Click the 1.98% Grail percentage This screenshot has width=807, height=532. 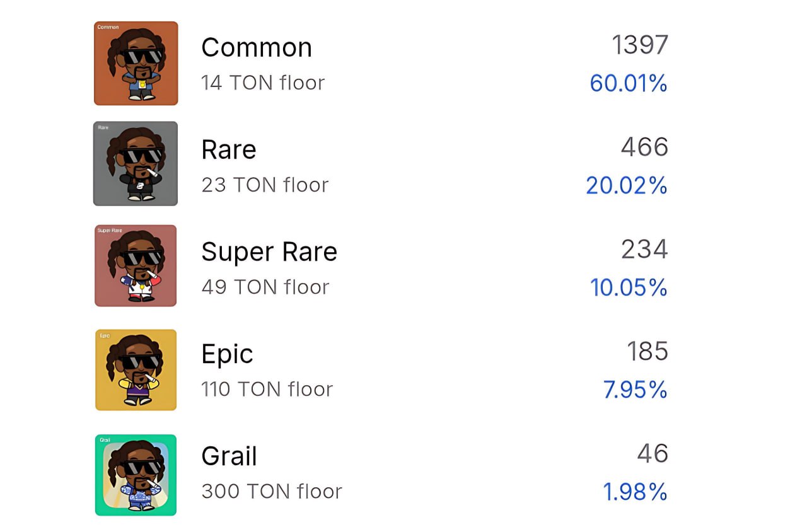[x=635, y=492]
